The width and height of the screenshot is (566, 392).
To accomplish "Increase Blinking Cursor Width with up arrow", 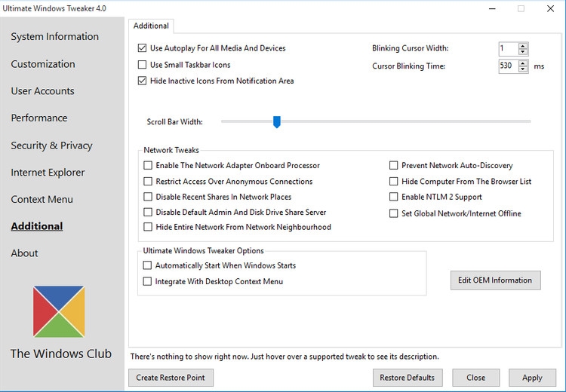I will pos(523,46).
